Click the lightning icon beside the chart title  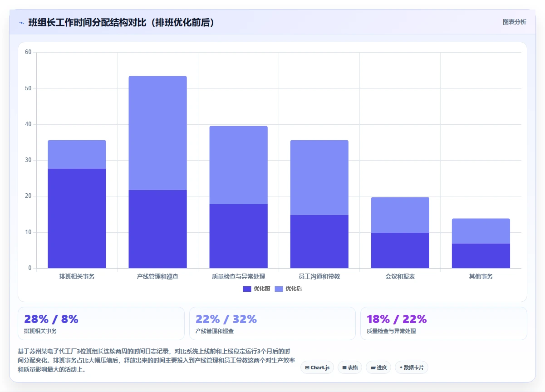(x=21, y=22)
